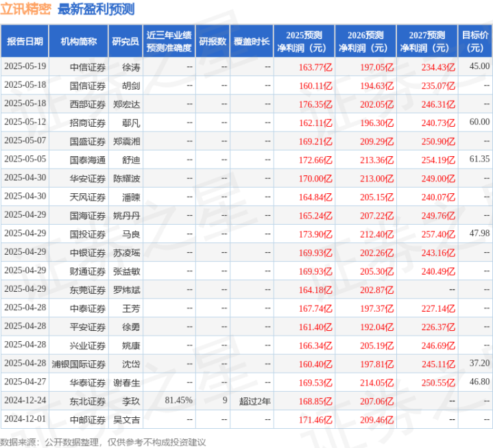493x448 pixels.
Task: Click the 209.29亿 profit value
Action: [x=376, y=141]
